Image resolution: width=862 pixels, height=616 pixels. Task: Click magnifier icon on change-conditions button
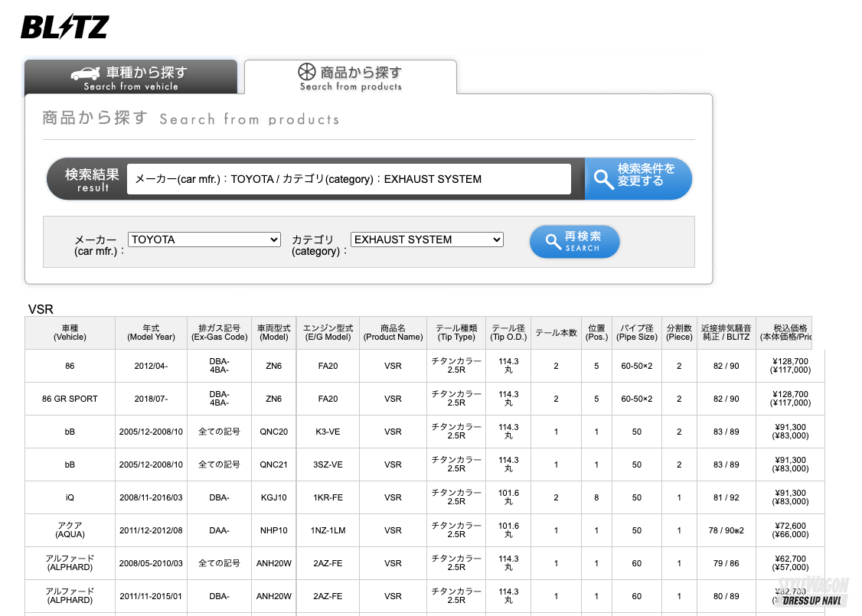click(x=604, y=179)
